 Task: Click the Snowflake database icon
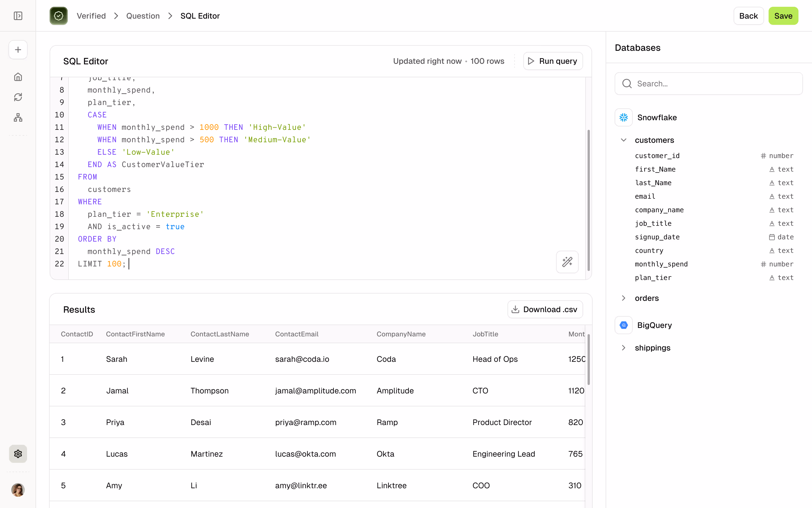pos(623,118)
